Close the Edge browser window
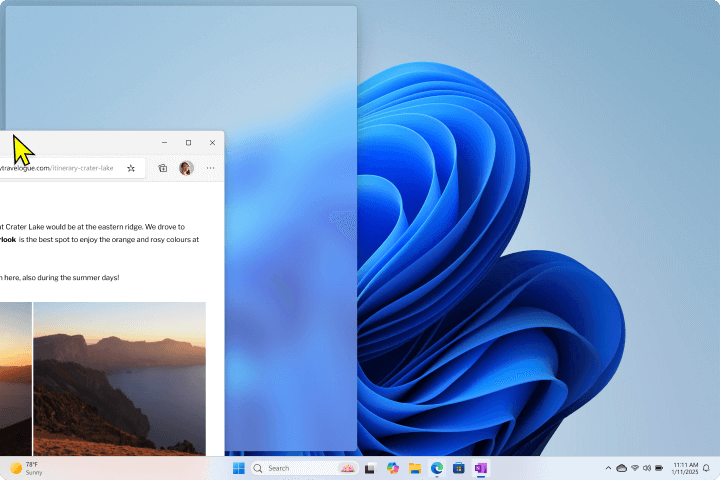 click(212, 143)
